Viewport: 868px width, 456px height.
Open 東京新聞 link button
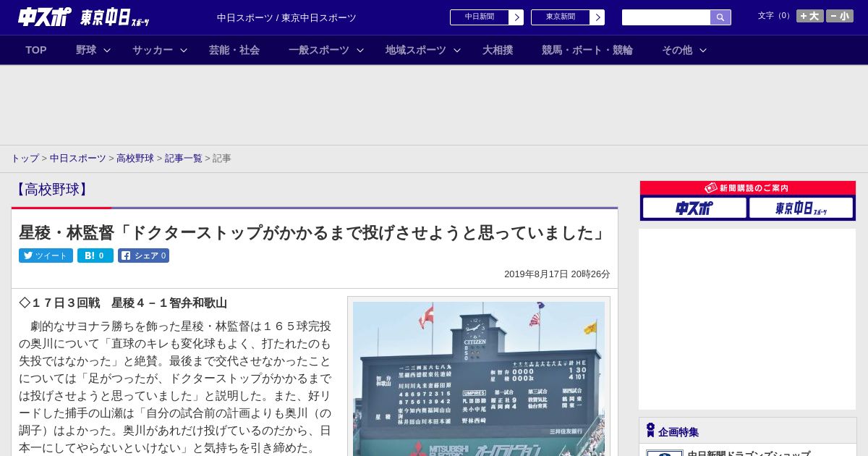(560, 17)
